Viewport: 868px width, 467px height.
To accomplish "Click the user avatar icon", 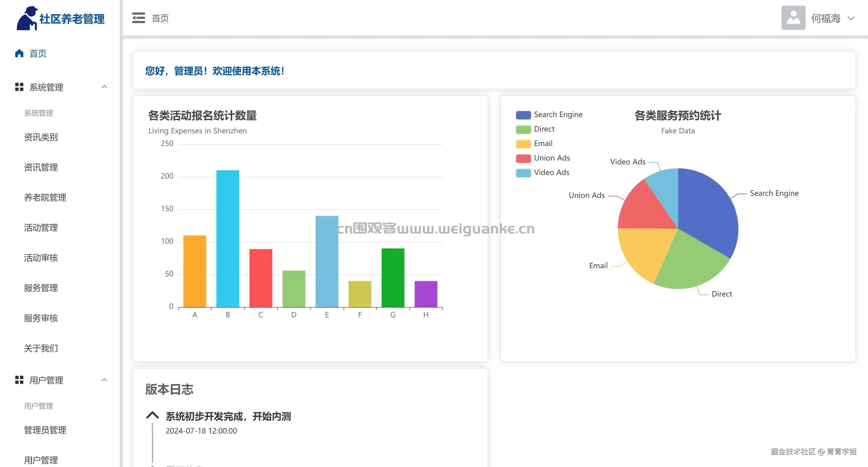I will (x=793, y=18).
